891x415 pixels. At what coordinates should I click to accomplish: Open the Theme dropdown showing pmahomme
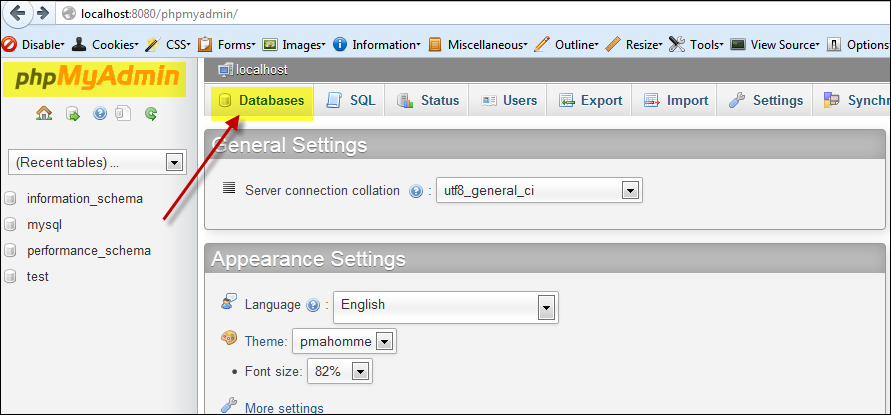pyautogui.click(x=344, y=341)
